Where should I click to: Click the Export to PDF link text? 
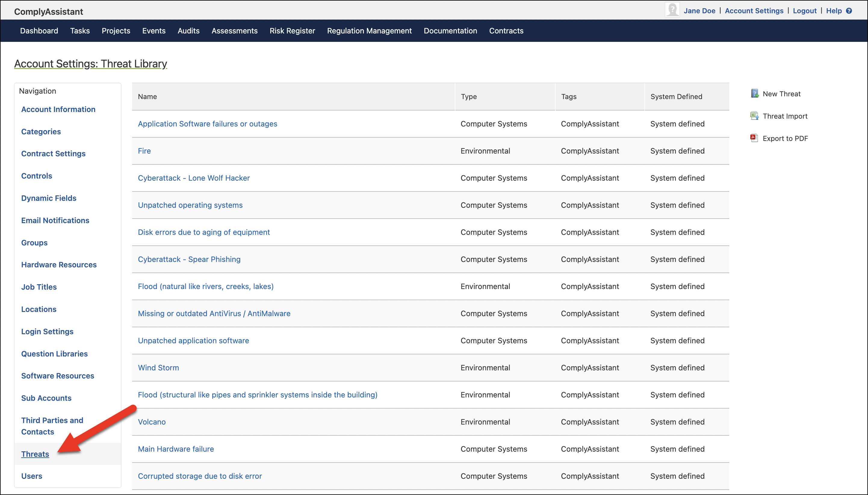785,139
